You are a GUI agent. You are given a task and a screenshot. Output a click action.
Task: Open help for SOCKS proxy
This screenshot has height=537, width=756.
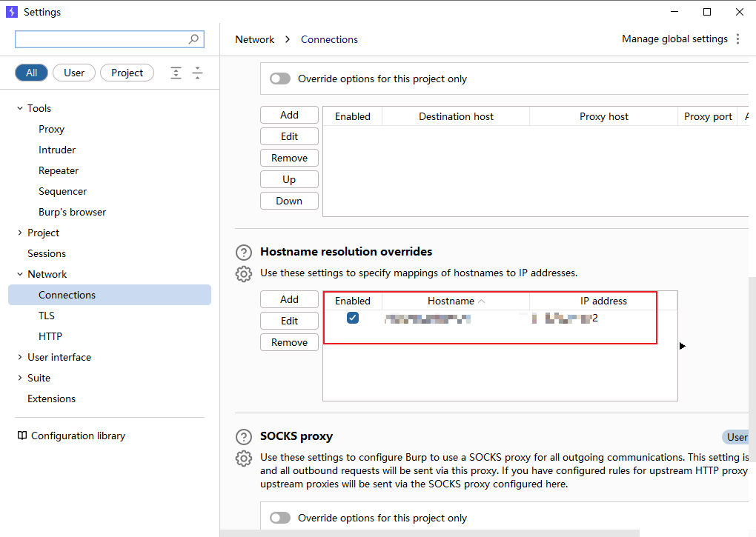[244, 437]
